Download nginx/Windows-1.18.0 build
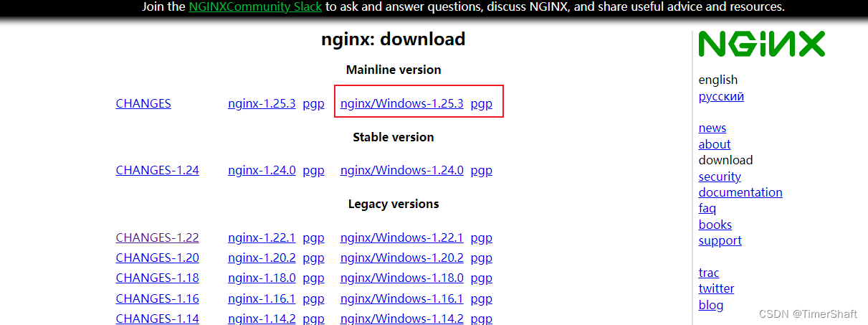868x325 pixels. click(402, 278)
